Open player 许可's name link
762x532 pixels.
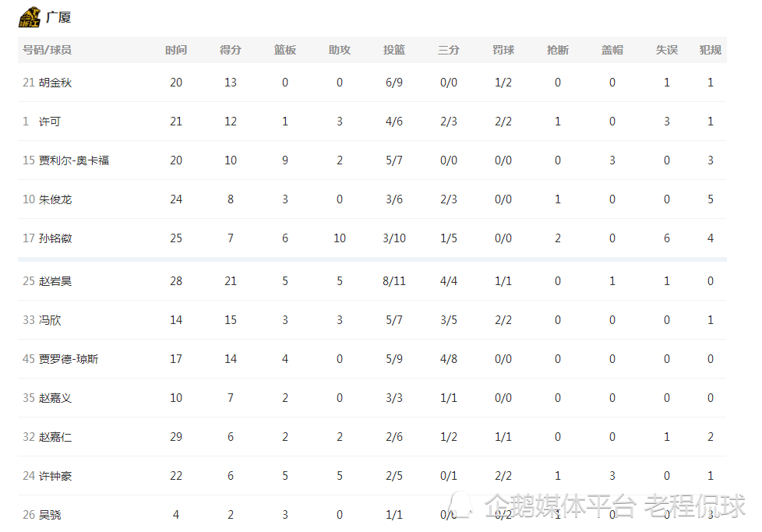50,122
